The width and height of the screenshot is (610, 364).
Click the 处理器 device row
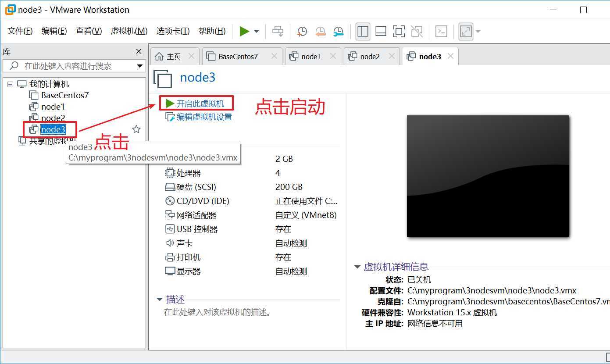(250, 173)
